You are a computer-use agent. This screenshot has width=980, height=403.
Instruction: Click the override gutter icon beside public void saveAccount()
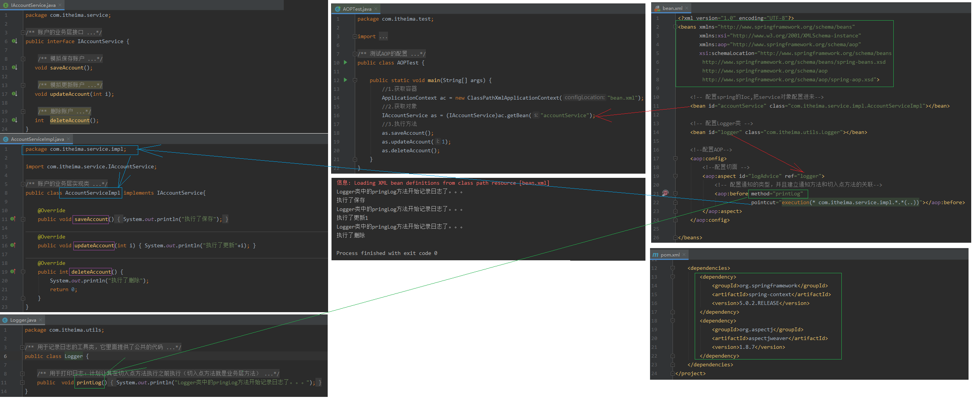pos(13,219)
